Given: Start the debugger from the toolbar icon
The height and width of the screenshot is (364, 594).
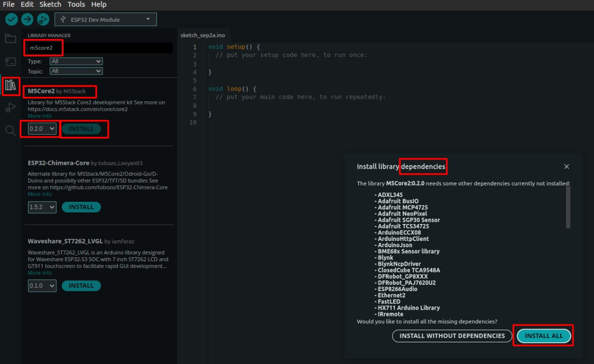Looking at the screenshot, I should [x=43, y=20].
